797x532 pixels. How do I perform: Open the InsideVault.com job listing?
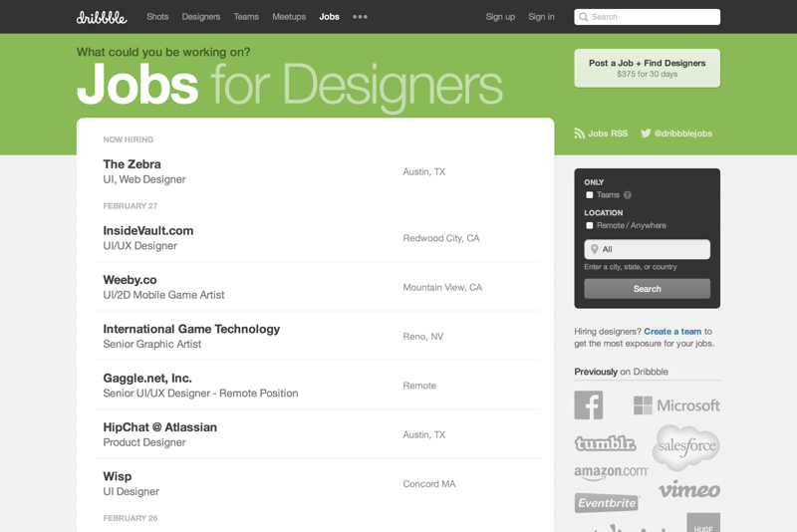pyautogui.click(x=147, y=231)
